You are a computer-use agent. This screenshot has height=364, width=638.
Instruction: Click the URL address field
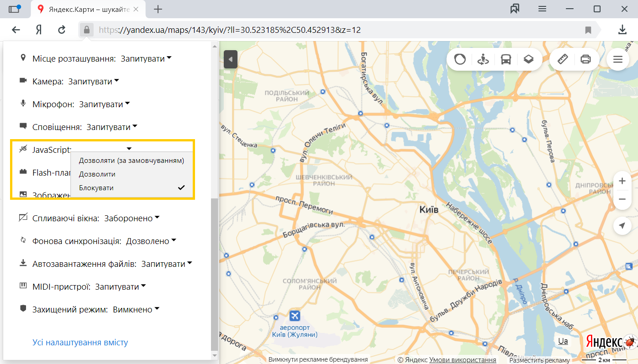coord(338,30)
